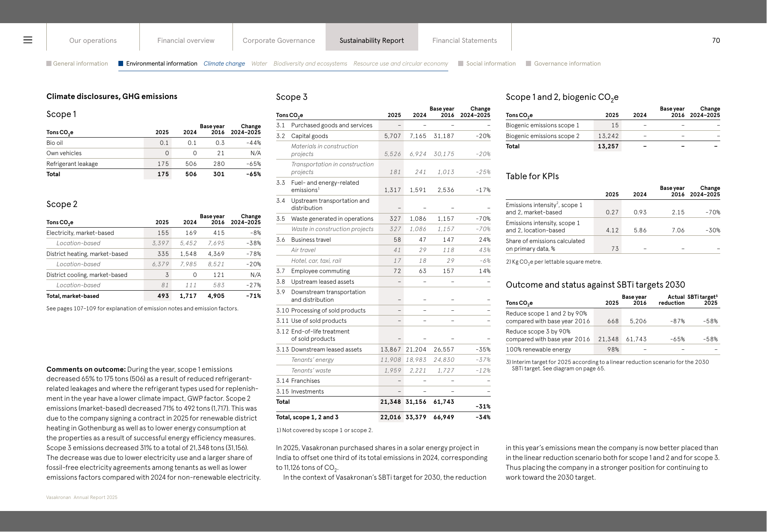Click the 'Table for KPIs' heading
Image resolution: width=767 pixels, height=532 pixels.
(x=532, y=176)
